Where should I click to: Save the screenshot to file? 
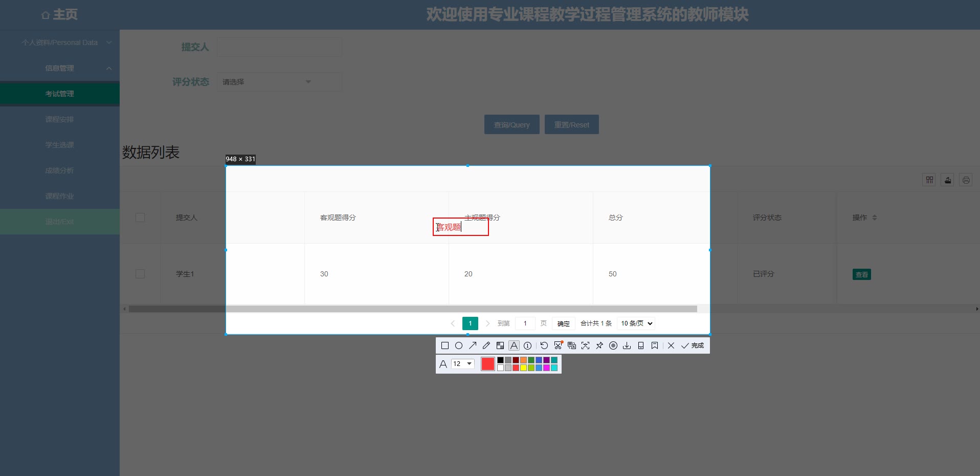(x=627, y=345)
